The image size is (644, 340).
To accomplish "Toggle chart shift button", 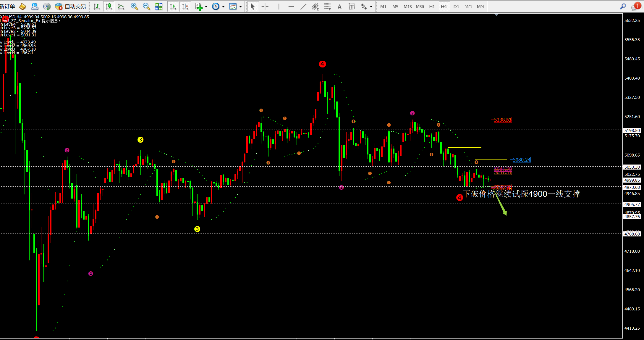I will pyautogui.click(x=185, y=7).
